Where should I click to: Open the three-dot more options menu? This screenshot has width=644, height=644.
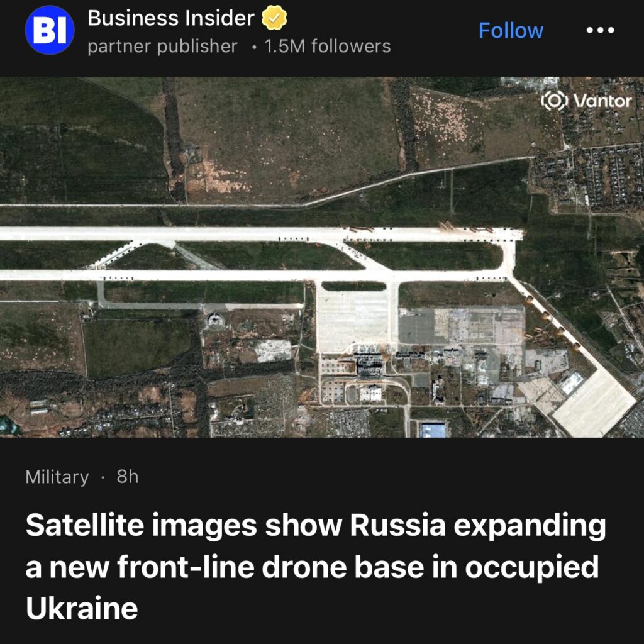(600, 30)
